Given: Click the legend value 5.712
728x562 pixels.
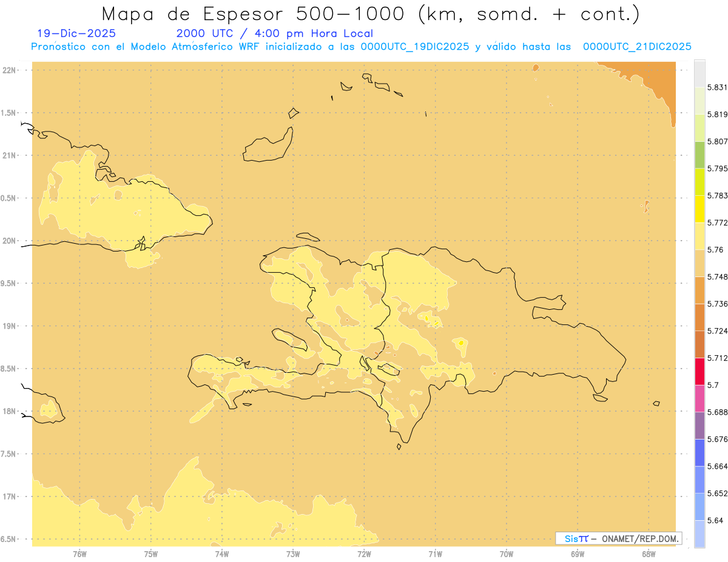Looking at the screenshot, I should [718, 358].
